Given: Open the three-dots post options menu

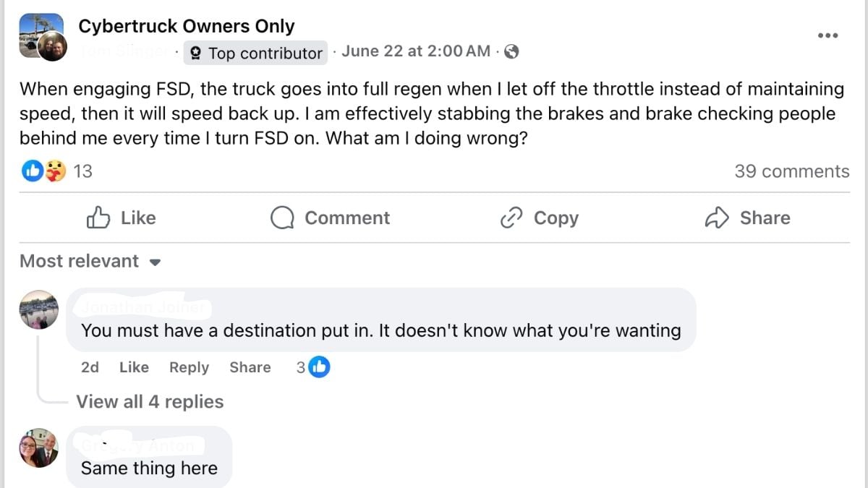Looking at the screenshot, I should pyautogui.click(x=827, y=35).
